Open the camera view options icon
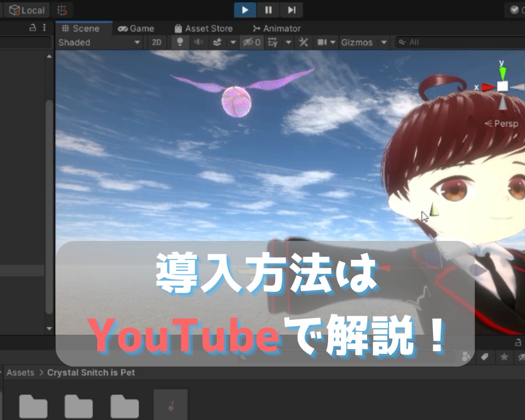This screenshot has height=420, width=525. coord(321,43)
